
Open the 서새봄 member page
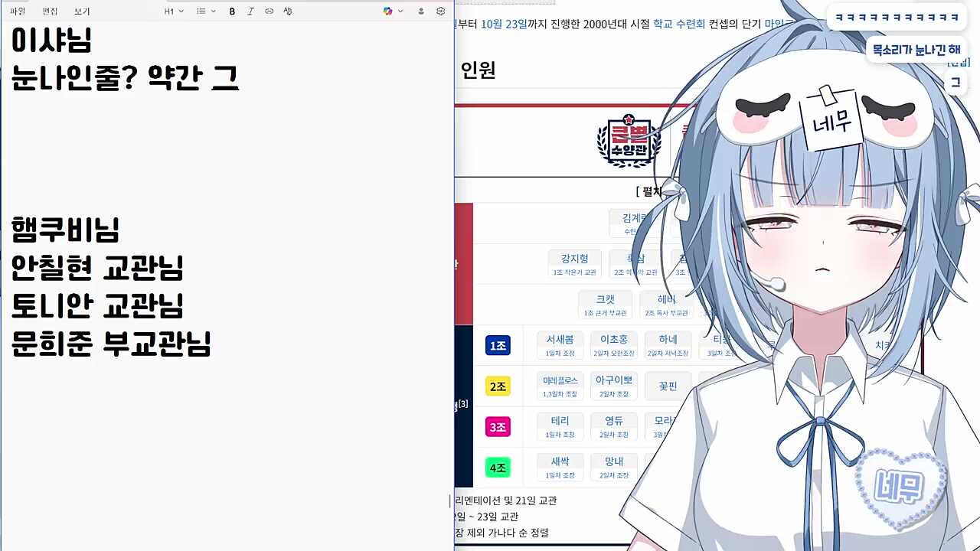click(560, 339)
